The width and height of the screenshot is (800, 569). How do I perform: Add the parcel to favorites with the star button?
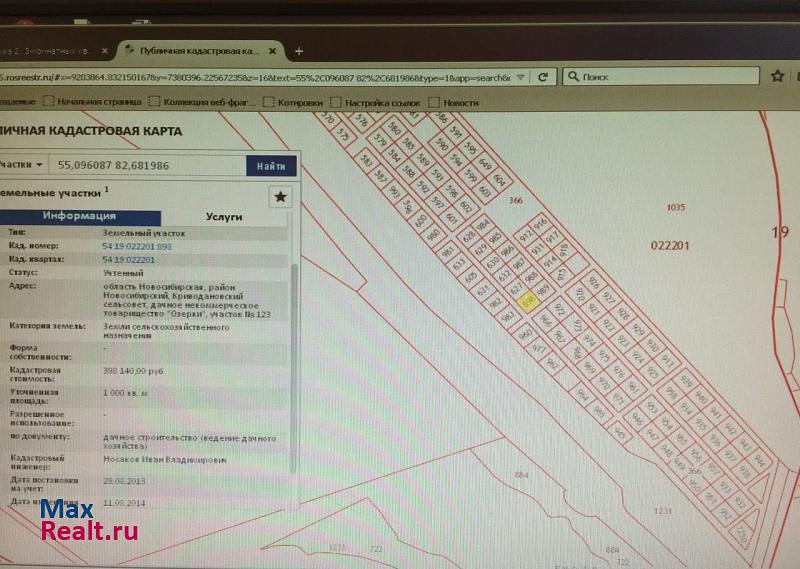coord(281,197)
